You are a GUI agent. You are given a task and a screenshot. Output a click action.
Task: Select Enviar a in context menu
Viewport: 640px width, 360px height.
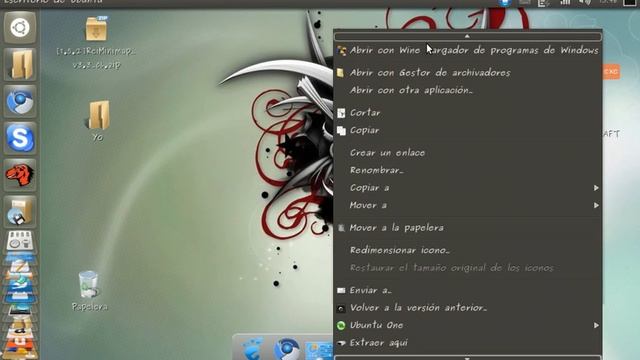click(x=468, y=290)
